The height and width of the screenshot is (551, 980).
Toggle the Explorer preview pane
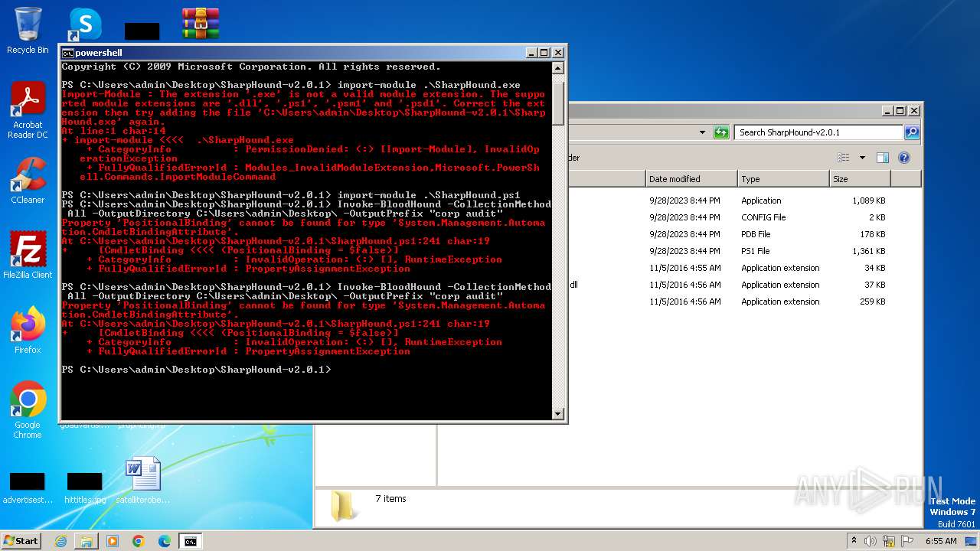tap(883, 158)
